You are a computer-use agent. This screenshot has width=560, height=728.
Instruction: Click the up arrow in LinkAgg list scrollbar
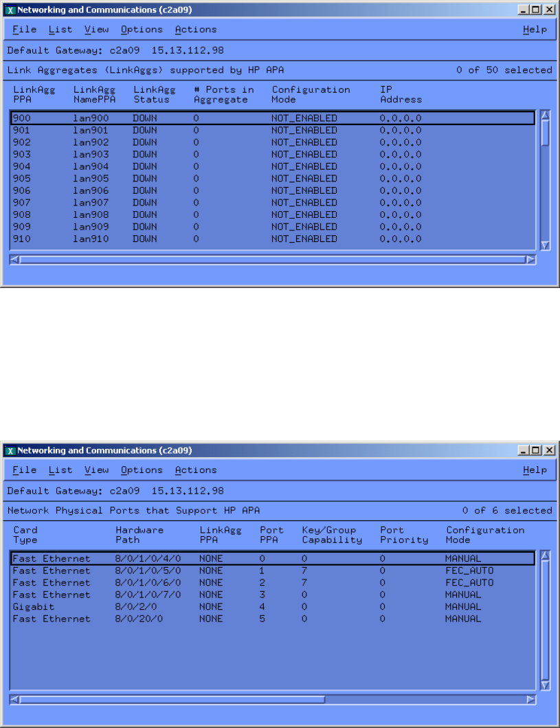[545, 115]
